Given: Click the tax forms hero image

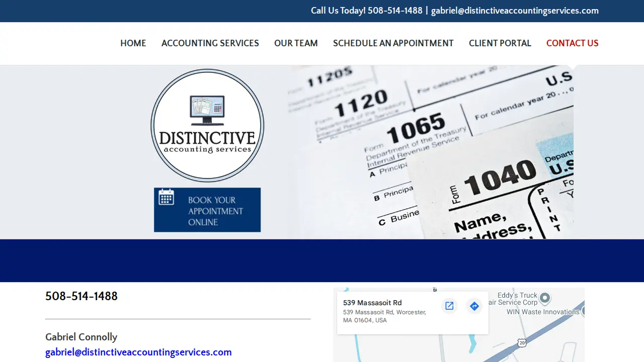Looking at the screenshot, I should pos(431,152).
